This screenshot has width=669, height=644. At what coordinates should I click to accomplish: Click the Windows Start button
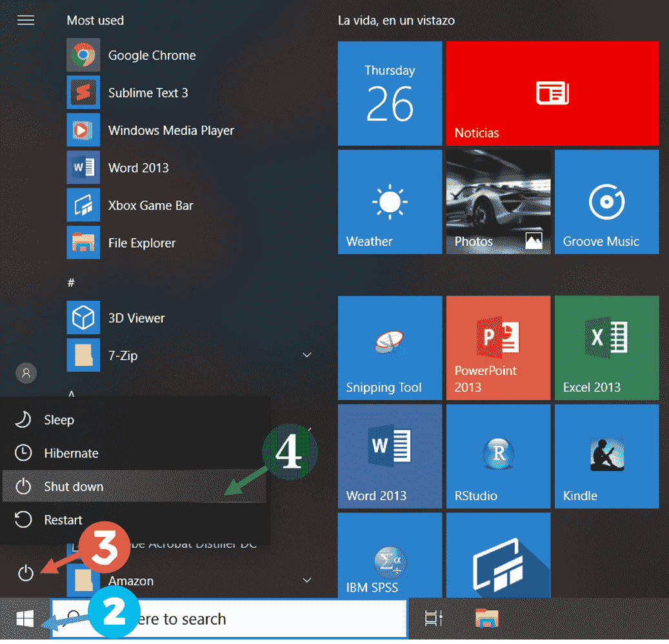click(25, 618)
